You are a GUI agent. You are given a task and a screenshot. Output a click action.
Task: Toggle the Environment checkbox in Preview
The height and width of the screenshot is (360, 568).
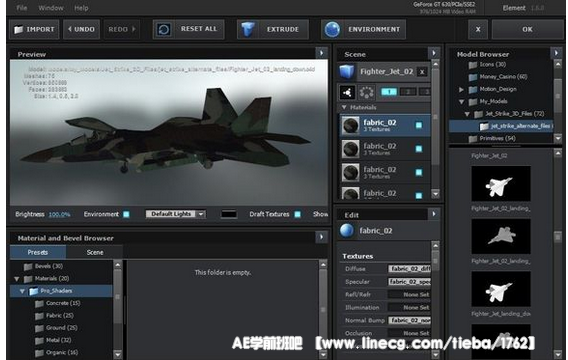[126, 214]
